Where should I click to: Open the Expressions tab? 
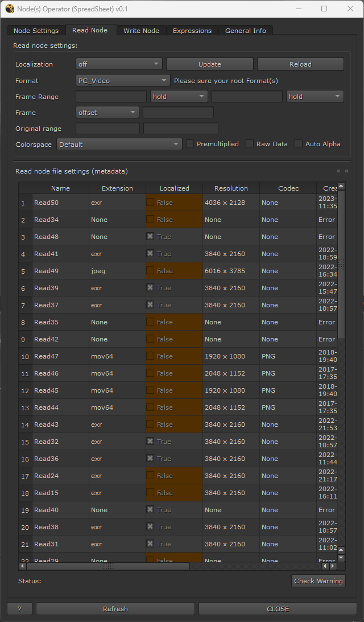tap(192, 31)
